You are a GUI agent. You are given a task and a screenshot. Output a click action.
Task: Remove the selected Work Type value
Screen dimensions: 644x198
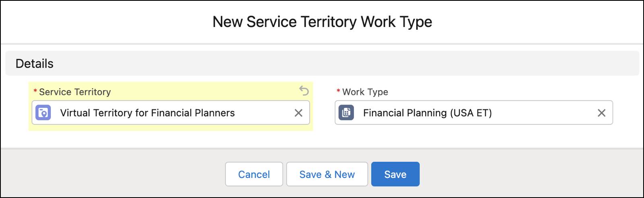tap(601, 113)
